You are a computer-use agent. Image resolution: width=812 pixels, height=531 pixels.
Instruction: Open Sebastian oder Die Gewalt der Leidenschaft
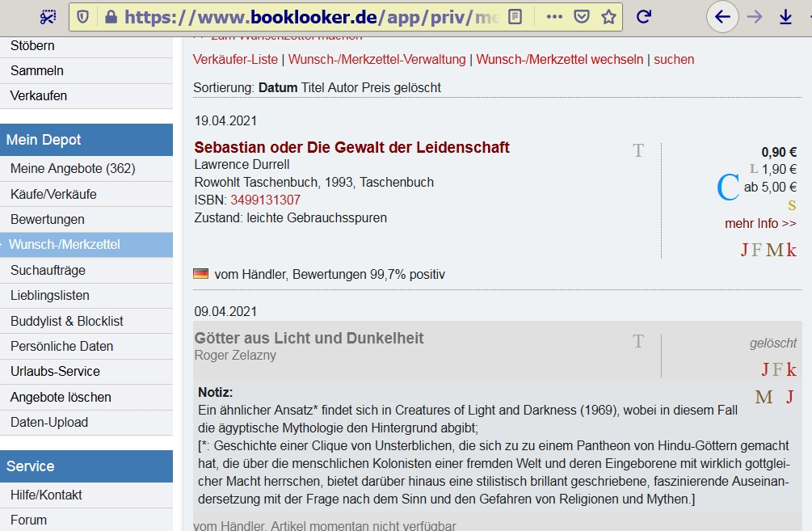[351, 148]
